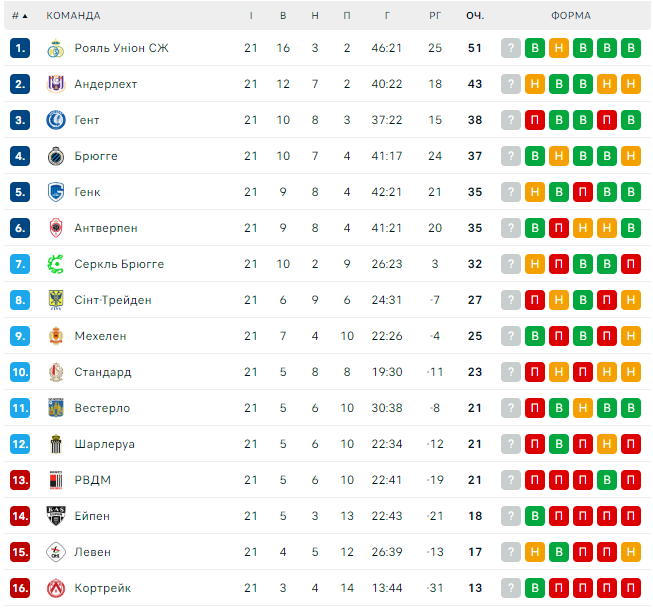Click the Брюгге club badge
This screenshot has width=653, height=611.
coord(55,156)
